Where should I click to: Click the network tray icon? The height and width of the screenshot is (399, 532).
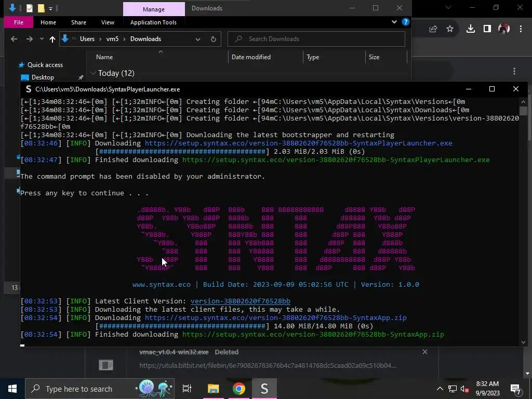point(453,389)
